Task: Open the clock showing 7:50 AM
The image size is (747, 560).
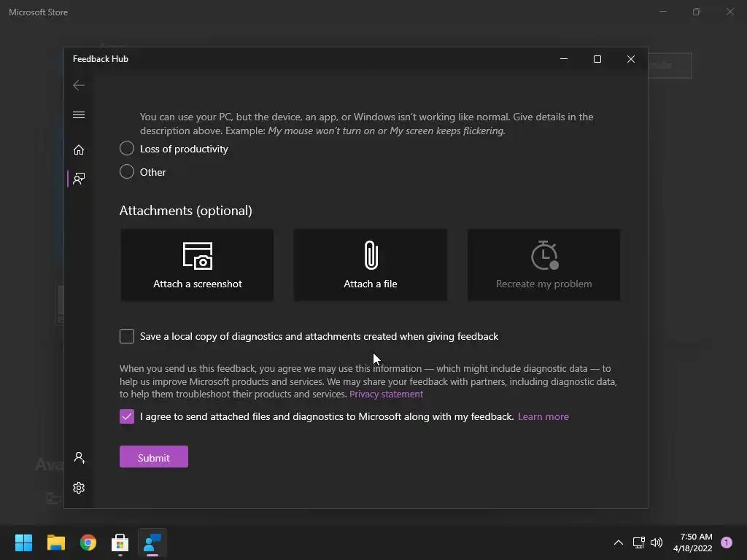Action: tap(693, 542)
